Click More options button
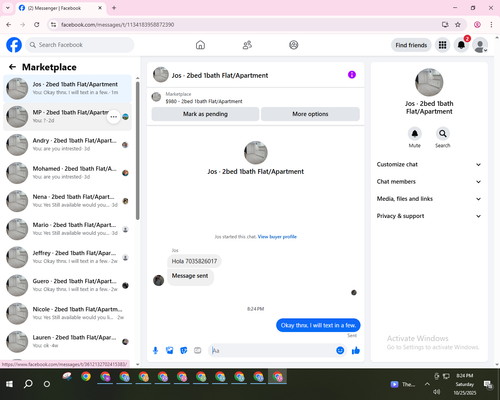The image size is (500, 400). (310, 114)
